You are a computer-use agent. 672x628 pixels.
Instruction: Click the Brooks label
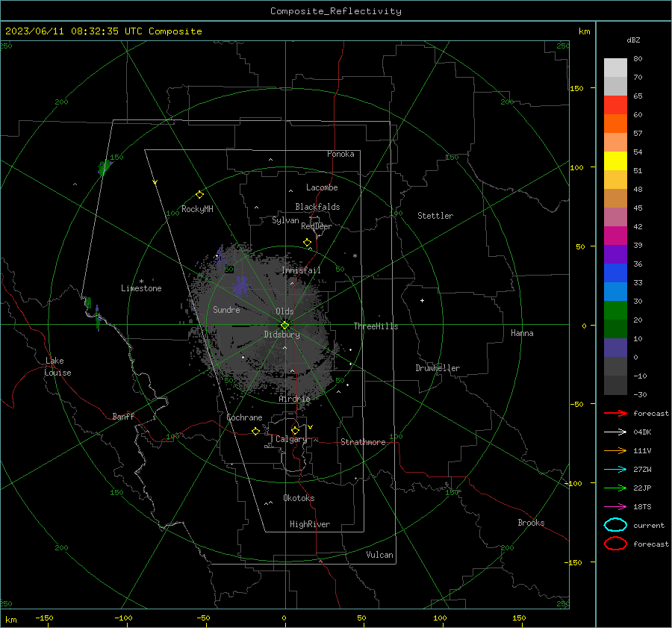[x=531, y=523]
